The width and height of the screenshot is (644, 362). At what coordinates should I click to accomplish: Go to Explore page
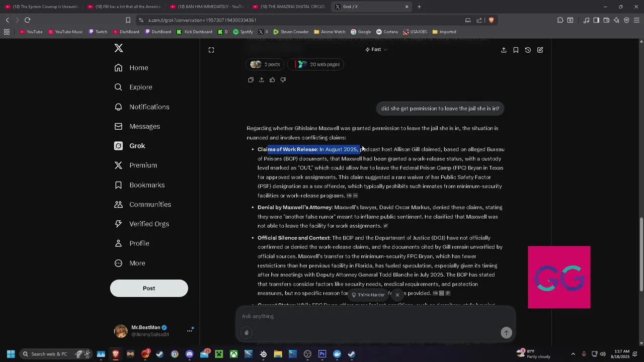point(133,87)
